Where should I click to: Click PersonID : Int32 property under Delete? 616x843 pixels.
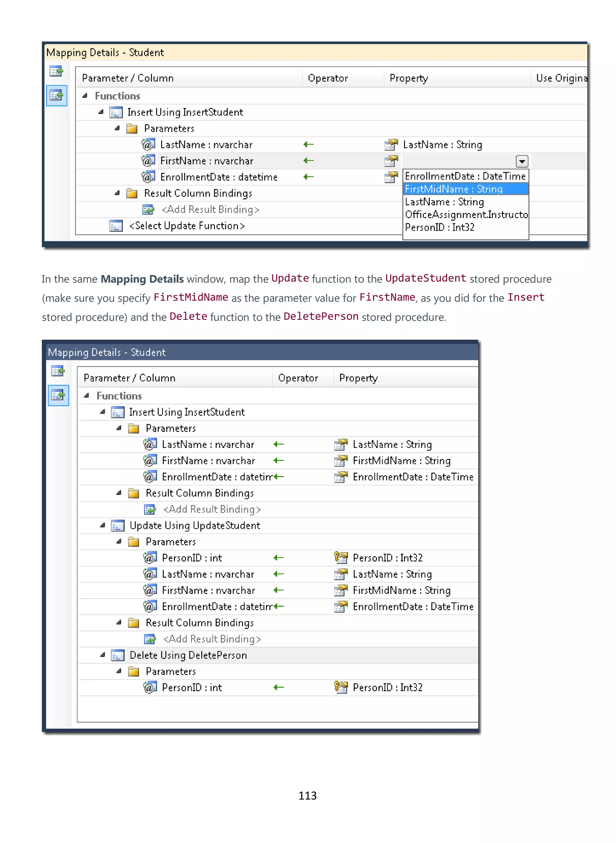click(388, 687)
